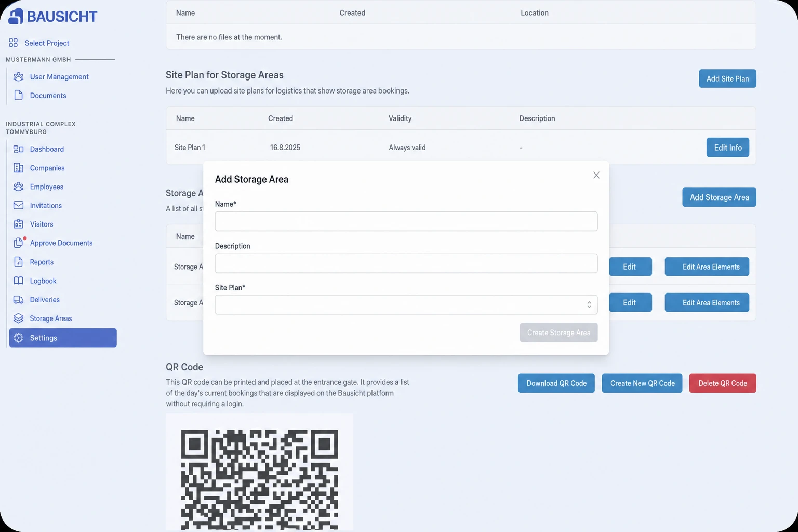Click the Industrial Complex Tommyburg project label
The height and width of the screenshot is (532, 798).
click(x=41, y=128)
